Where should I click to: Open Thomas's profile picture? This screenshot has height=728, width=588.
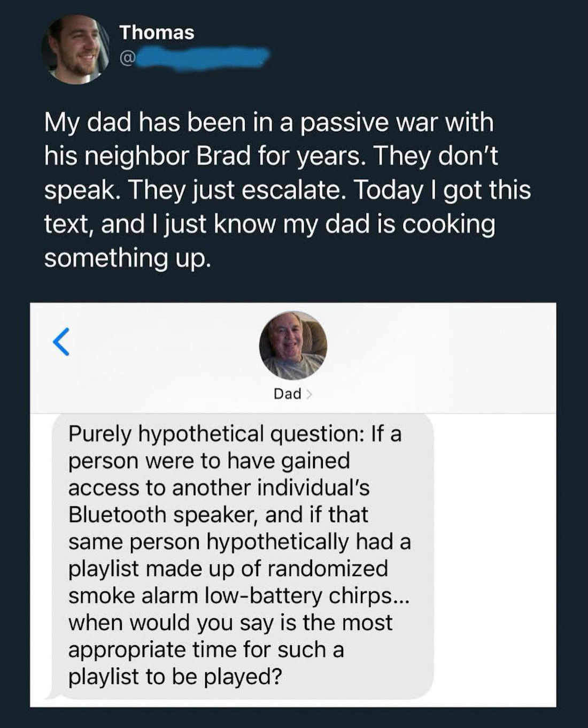76,49
